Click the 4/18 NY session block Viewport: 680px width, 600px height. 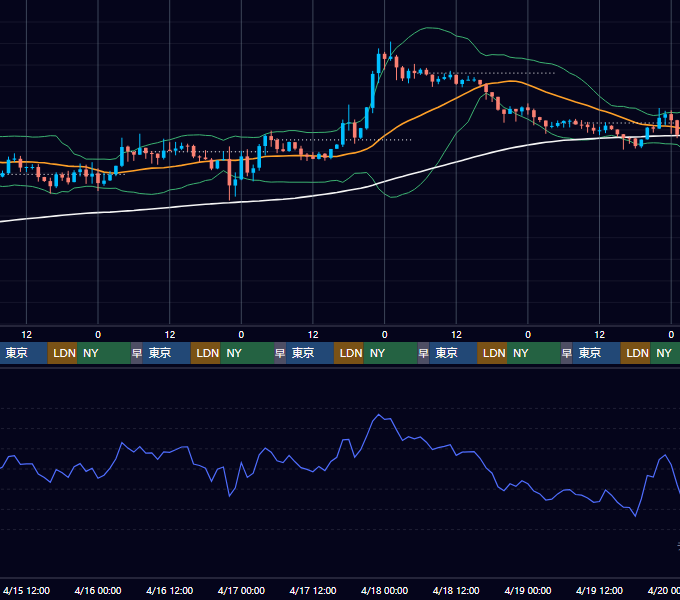534,353
